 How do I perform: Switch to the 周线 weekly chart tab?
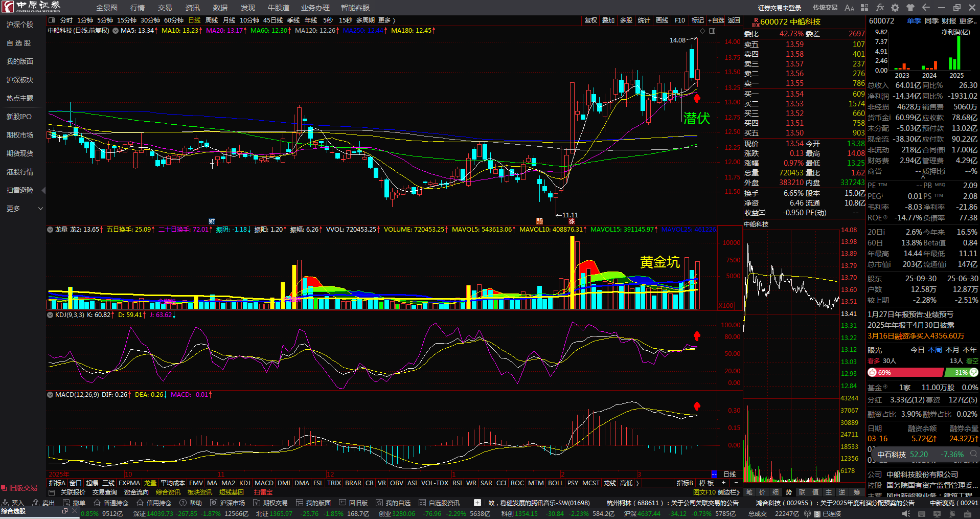[212, 20]
